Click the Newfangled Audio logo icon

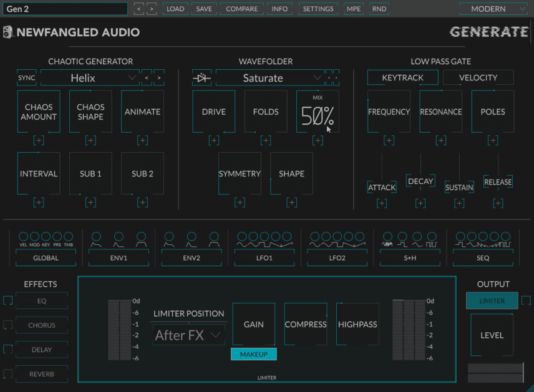pyautogui.click(x=7, y=32)
